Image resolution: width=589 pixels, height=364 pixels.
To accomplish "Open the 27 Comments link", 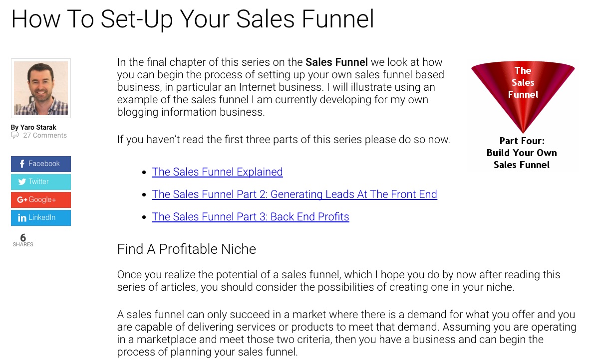I will (x=44, y=135).
